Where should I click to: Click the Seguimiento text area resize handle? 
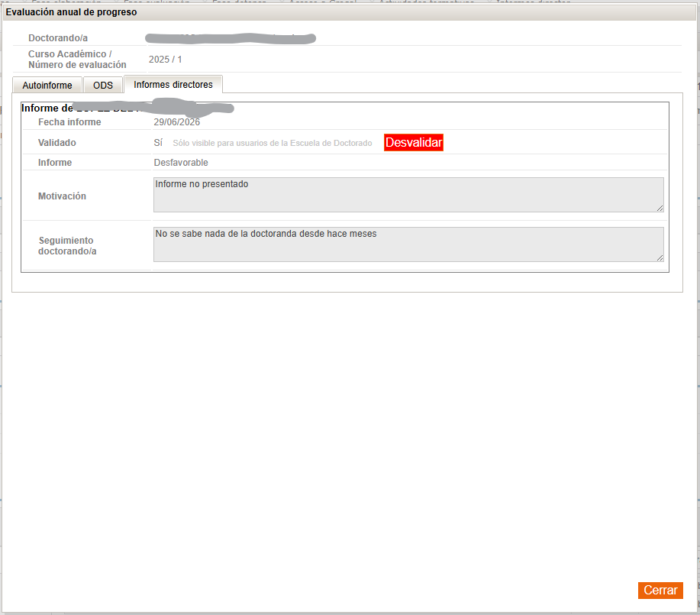point(660,258)
